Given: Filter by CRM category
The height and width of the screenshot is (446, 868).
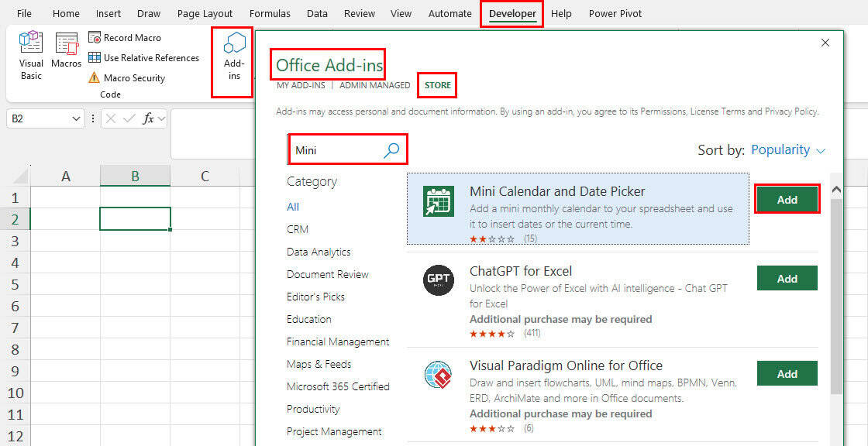Looking at the screenshot, I should coord(298,229).
